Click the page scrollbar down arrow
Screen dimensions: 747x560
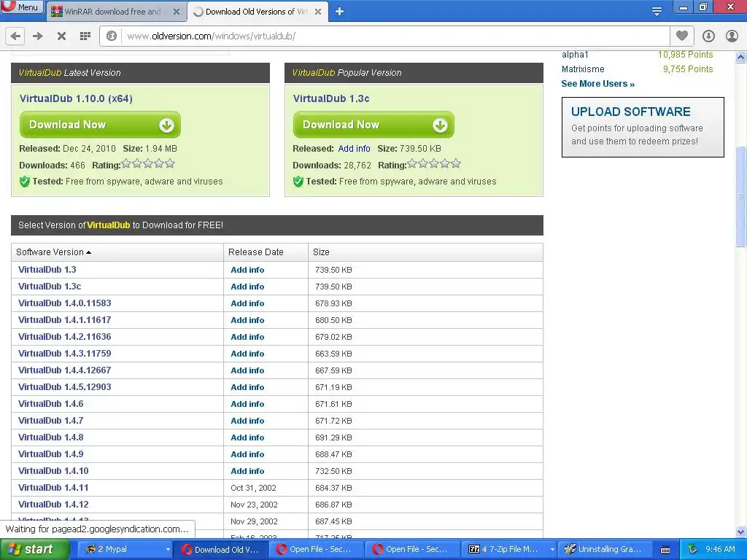point(741,532)
